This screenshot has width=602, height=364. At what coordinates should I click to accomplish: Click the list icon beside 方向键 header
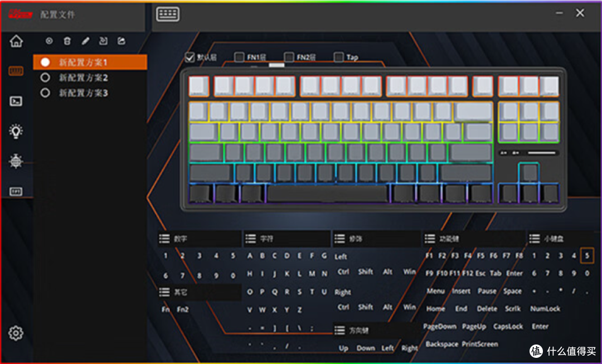coord(339,330)
